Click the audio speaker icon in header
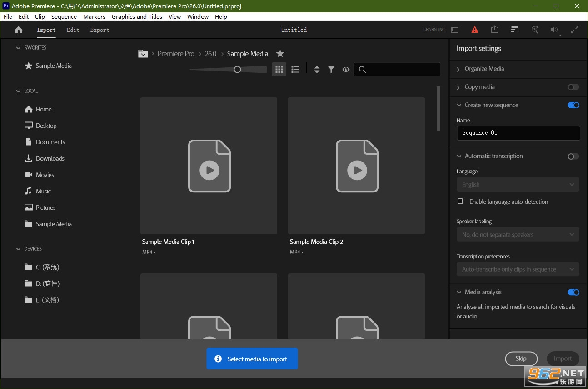Image resolution: width=588 pixels, height=389 pixels. coord(554,30)
